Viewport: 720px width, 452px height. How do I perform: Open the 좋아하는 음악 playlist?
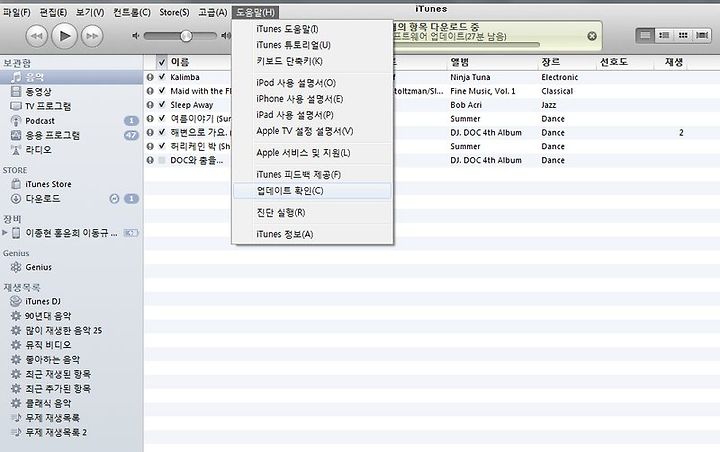point(52,359)
